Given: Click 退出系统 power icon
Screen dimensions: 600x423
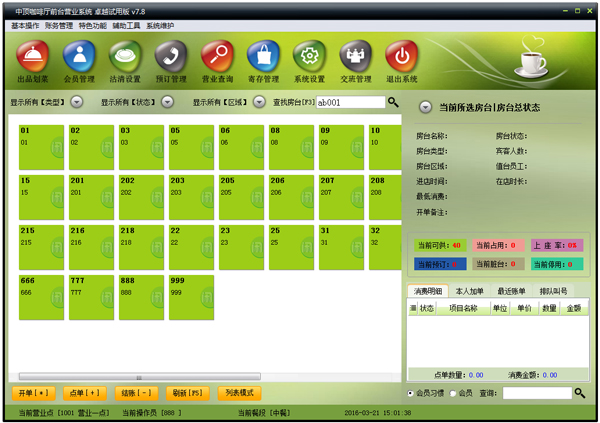Looking at the screenshot, I should (402, 57).
